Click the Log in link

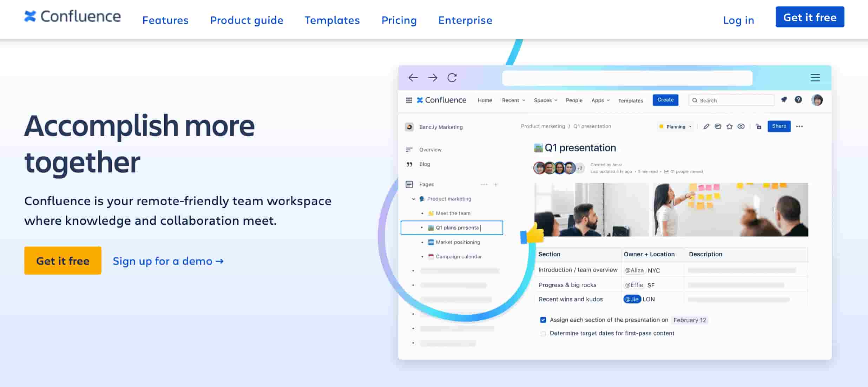click(738, 20)
